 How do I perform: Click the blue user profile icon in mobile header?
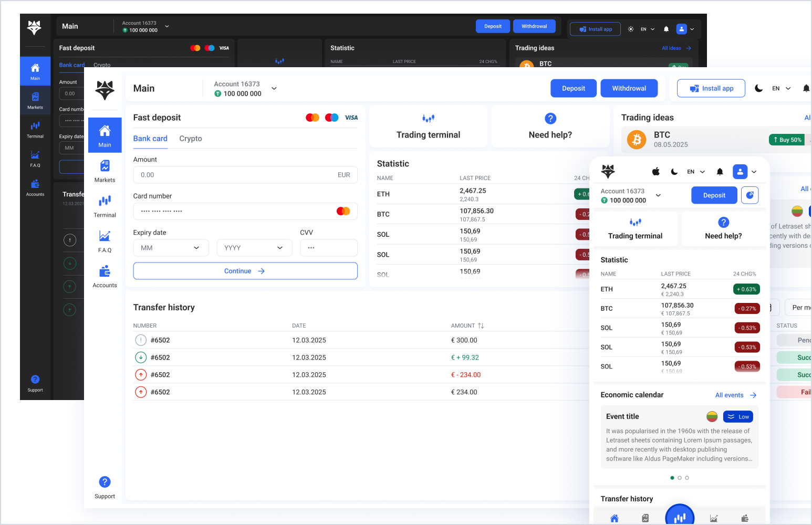740,172
